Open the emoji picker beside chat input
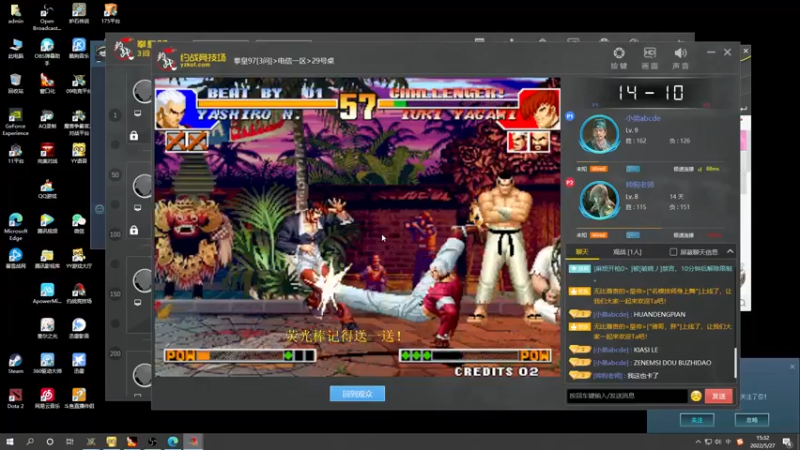 696,396
